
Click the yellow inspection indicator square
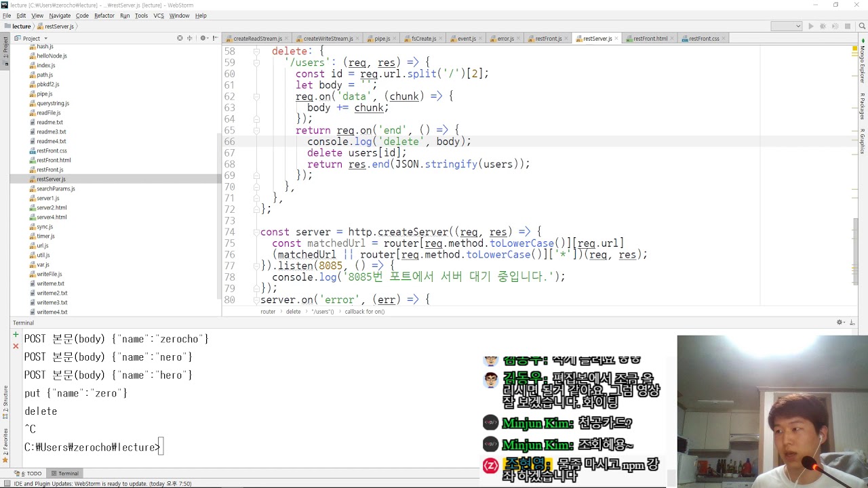[x=854, y=49]
